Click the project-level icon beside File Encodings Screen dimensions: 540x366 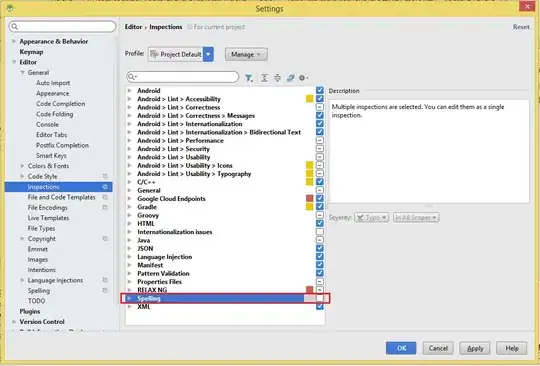(105, 207)
